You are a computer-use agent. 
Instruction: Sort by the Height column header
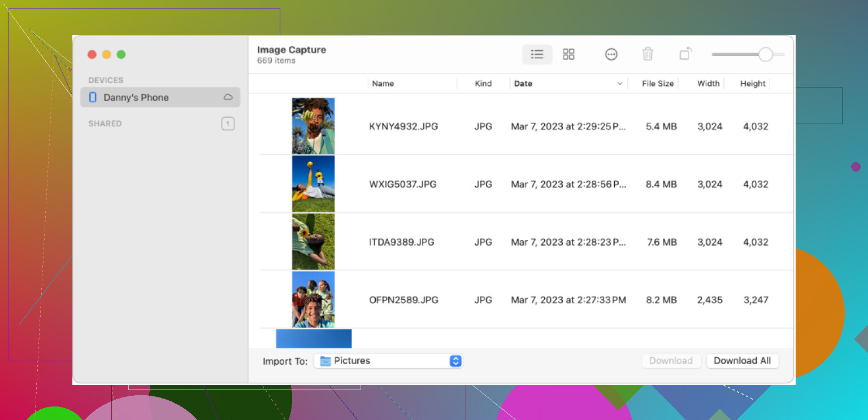coord(753,84)
